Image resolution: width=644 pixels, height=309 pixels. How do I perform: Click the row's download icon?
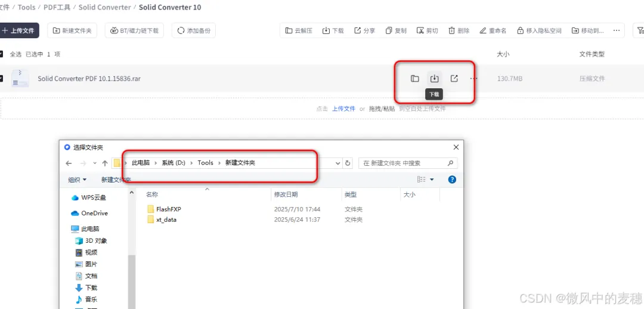[434, 79]
